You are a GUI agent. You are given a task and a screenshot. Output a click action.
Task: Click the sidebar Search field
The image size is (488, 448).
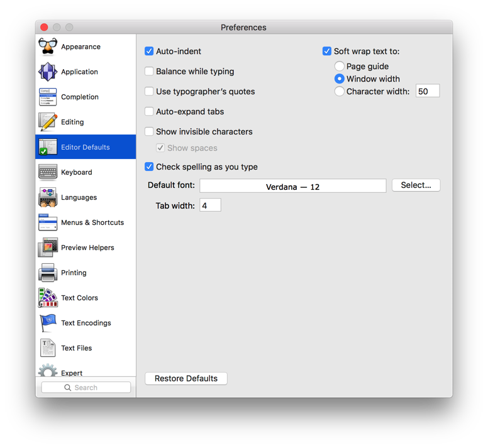(x=86, y=388)
